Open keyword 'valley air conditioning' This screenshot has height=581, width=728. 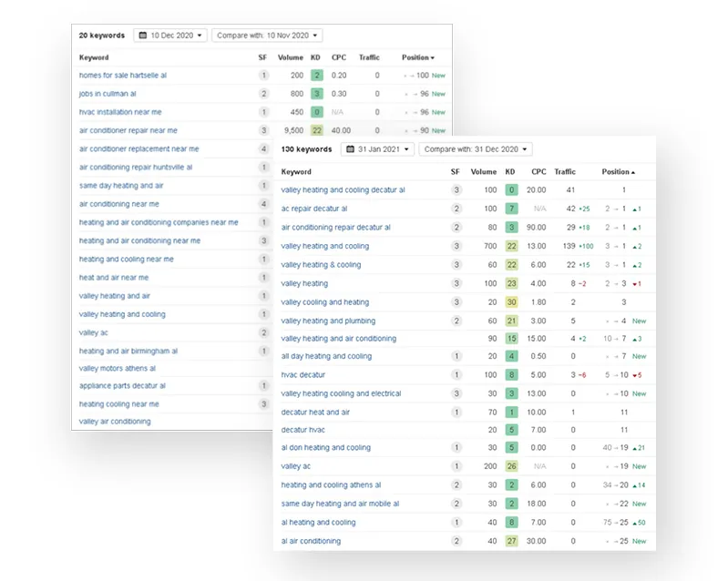pos(115,422)
